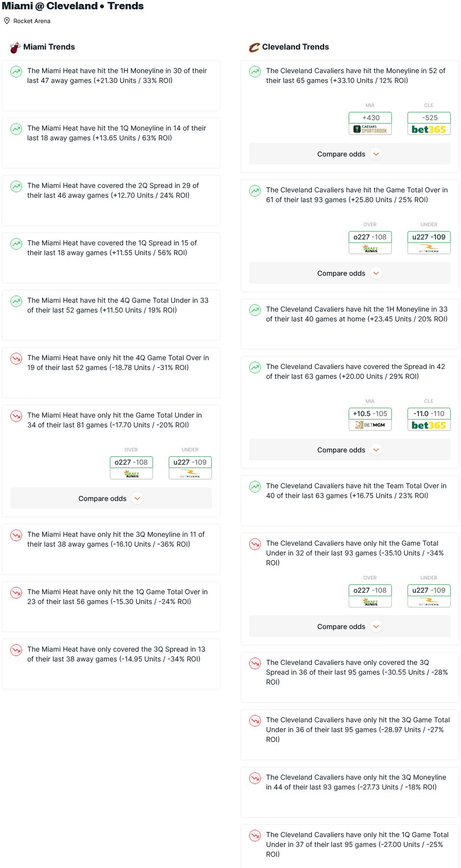Click the Caesars Sportsbook logo under +430

coord(370,130)
